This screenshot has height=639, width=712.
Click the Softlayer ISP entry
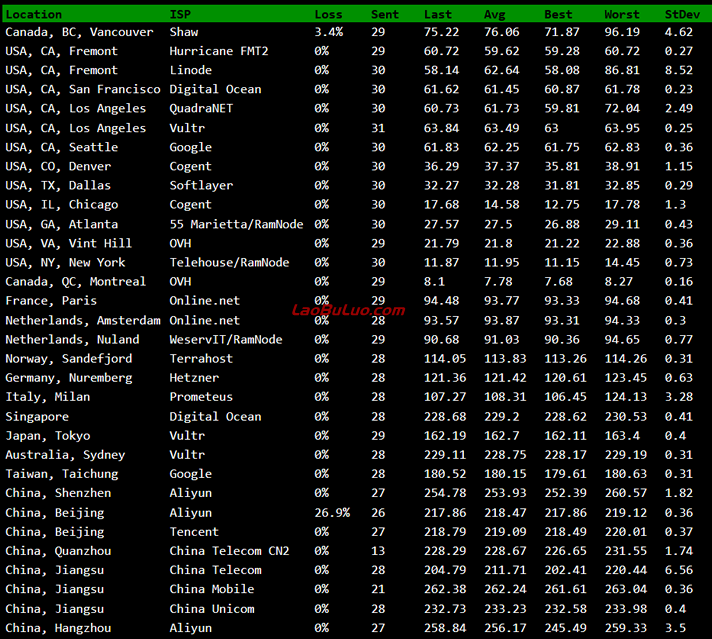tap(201, 185)
